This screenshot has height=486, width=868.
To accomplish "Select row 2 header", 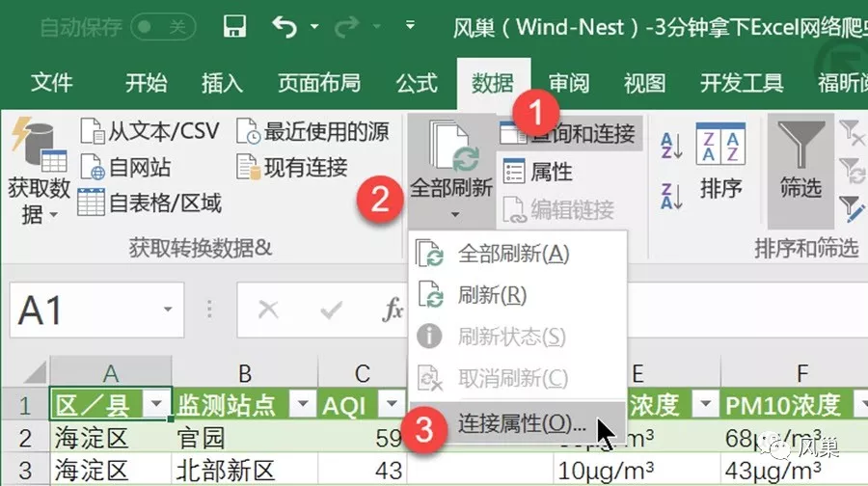I will [25, 437].
